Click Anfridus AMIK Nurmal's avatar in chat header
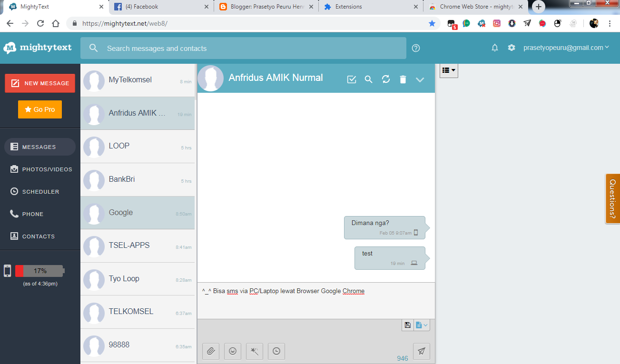This screenshot has height=364, width=620. pos(210,79)
